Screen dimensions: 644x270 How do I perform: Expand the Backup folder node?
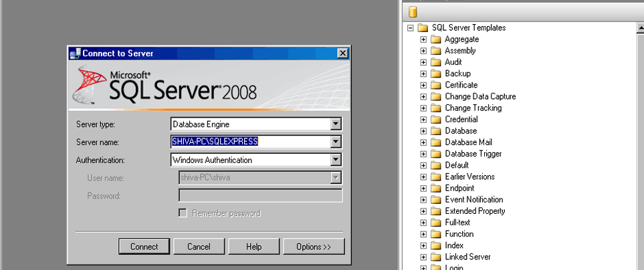point(423,74)
